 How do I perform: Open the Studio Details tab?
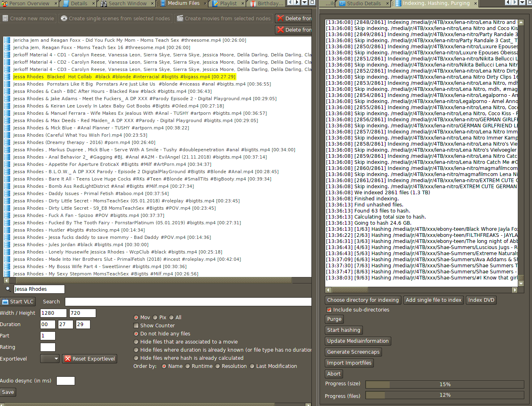tap(363, 3)
